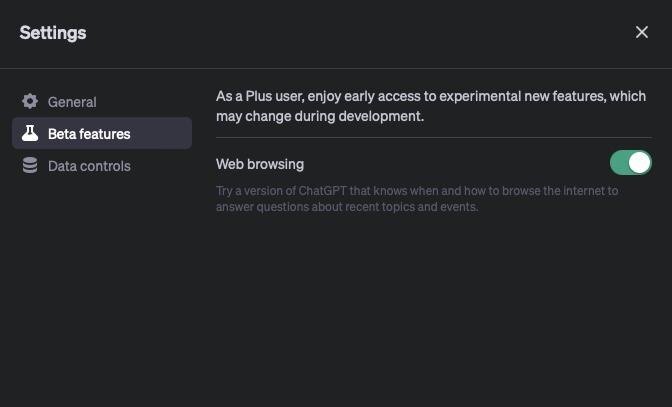
Task: Click the "Settings" dialog title
Action: [53, 33]
